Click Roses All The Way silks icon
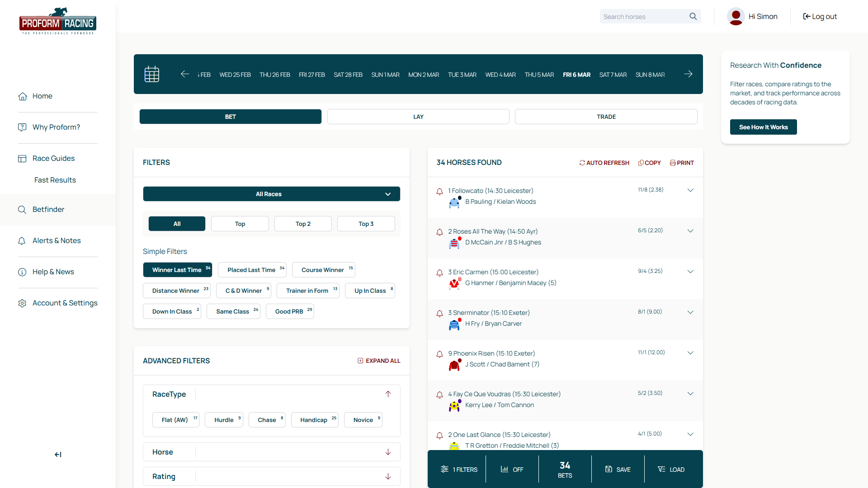868x488 pixels. [454, 243]
